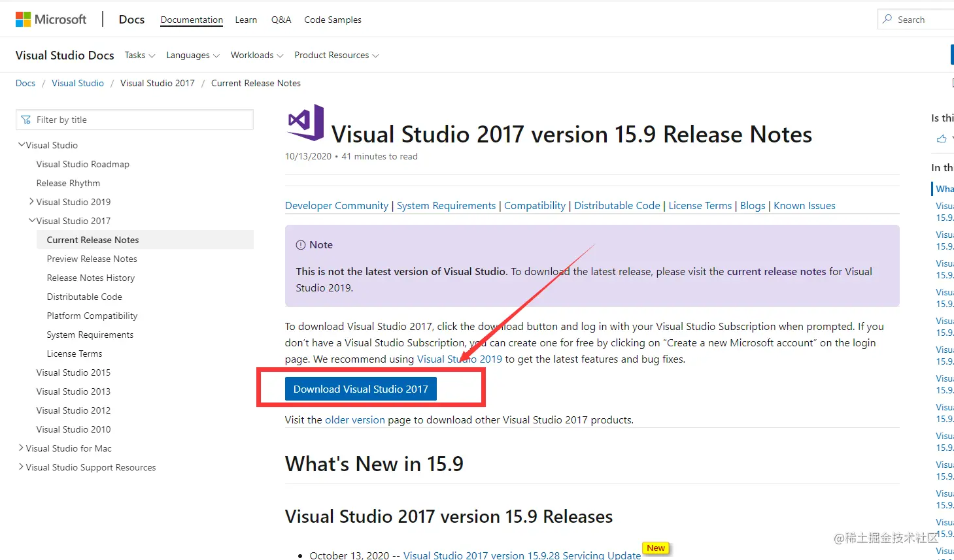Viewport: 954px width, 560px height.
Task: Select Release Rhythm in sidebar
Action: pos(69,183)
